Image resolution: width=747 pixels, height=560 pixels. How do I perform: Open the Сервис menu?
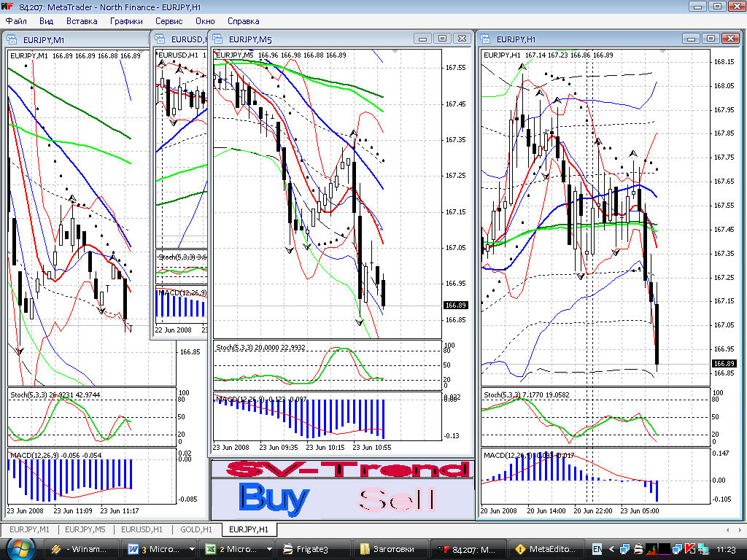point(169,21)
